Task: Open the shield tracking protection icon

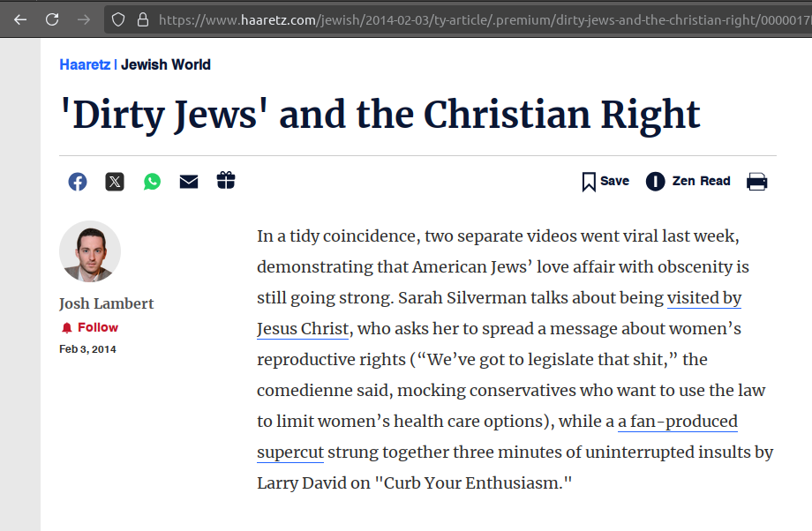Action: click(118, 19)
